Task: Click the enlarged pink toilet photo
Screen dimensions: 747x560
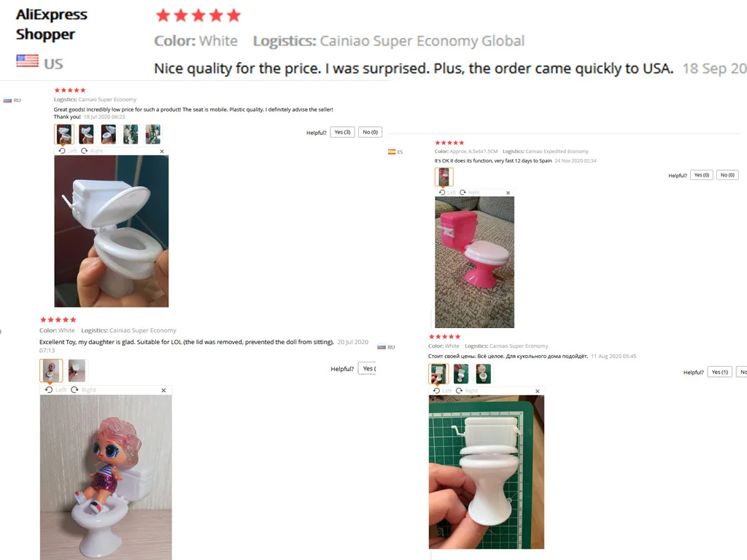Action: point(474,262)
